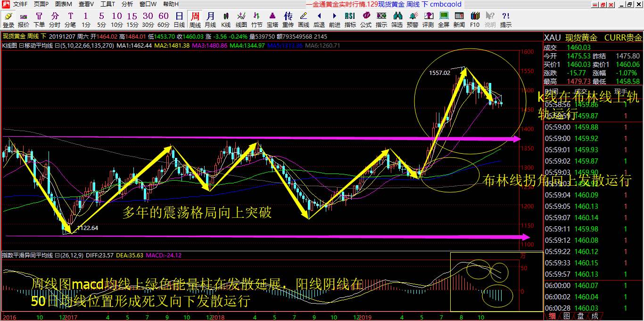Open the 预警 alert bell
This screenshot has height=321, width=644.
point(413,20)
